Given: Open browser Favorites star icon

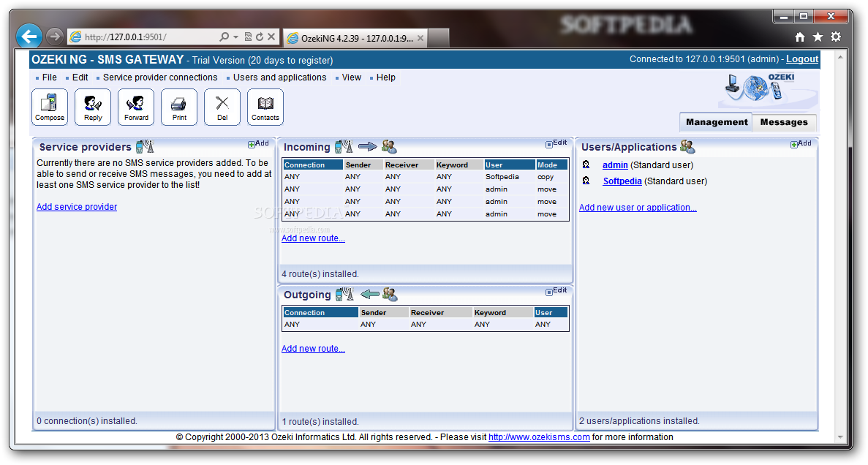Looking at the screenshot, I should [818, 37].
